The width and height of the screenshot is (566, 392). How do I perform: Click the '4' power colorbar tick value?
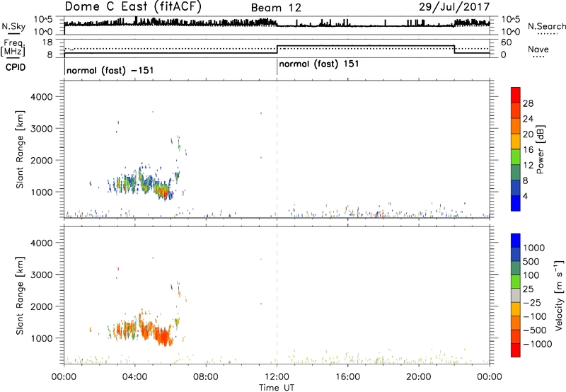click(x=525, y=196)
